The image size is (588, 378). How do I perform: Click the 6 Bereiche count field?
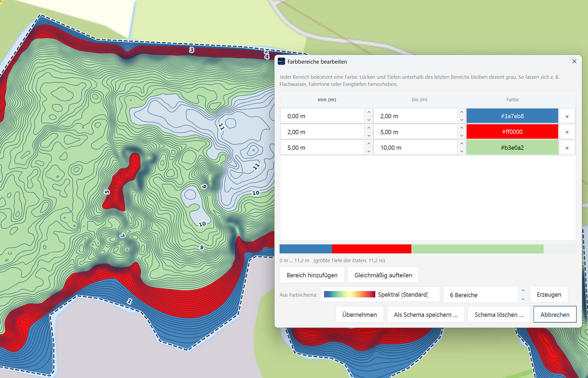(481, 295)
